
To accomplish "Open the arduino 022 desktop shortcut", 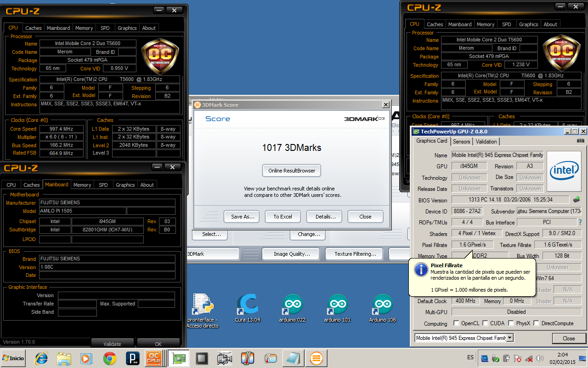I will tap(292, 308).
